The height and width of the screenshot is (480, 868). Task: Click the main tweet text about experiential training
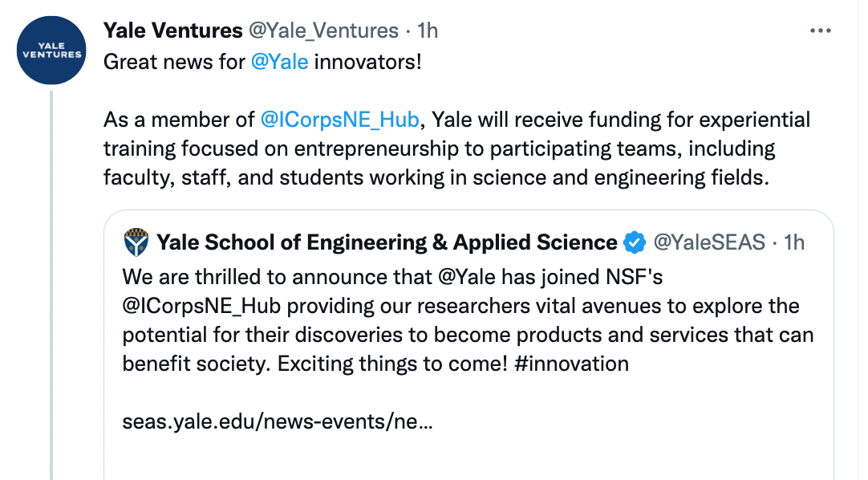(x=456, y=148)
